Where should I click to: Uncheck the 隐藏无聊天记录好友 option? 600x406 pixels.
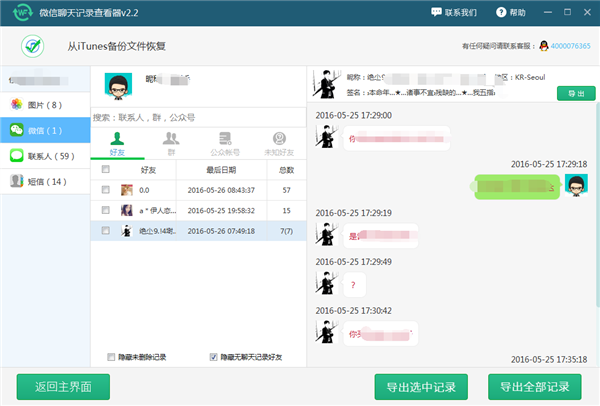coord(212,356)
